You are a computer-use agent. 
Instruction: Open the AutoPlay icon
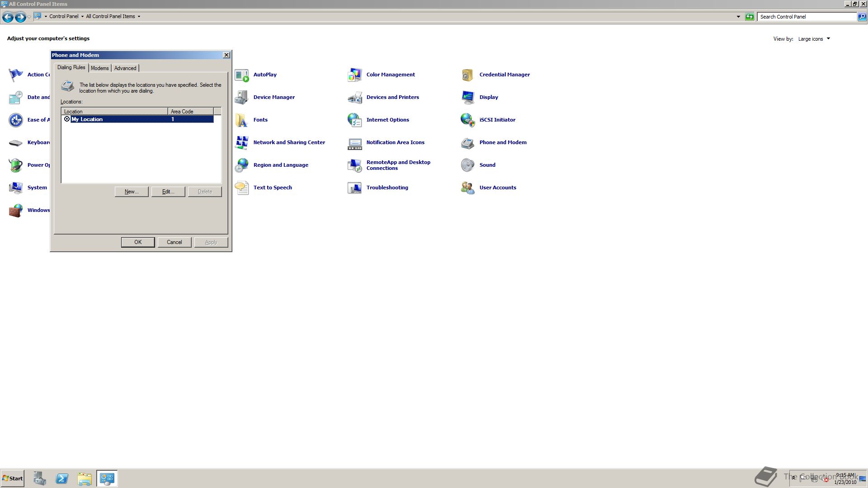tap(242, 75)
